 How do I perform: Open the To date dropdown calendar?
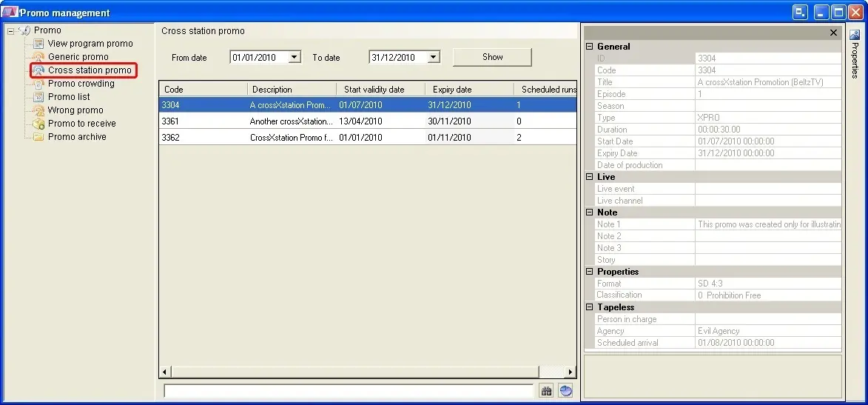click(x=434, y=57)
